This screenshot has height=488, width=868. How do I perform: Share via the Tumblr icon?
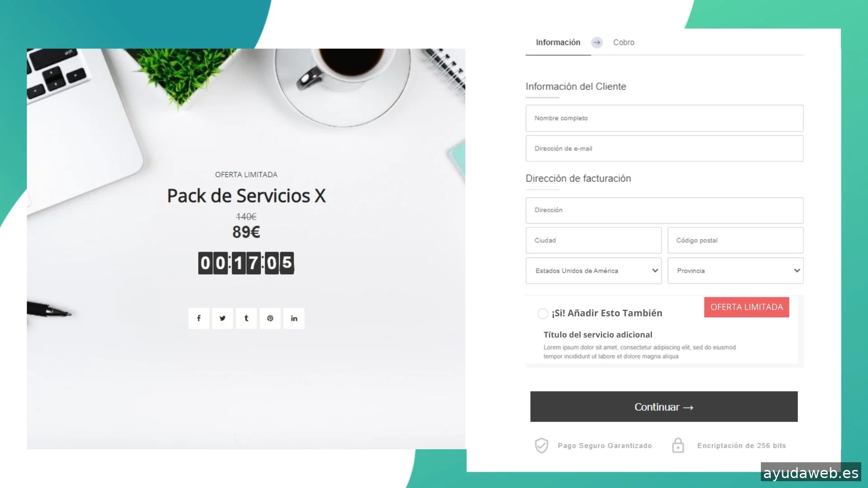pyautogui.click(x=246, y=318)
